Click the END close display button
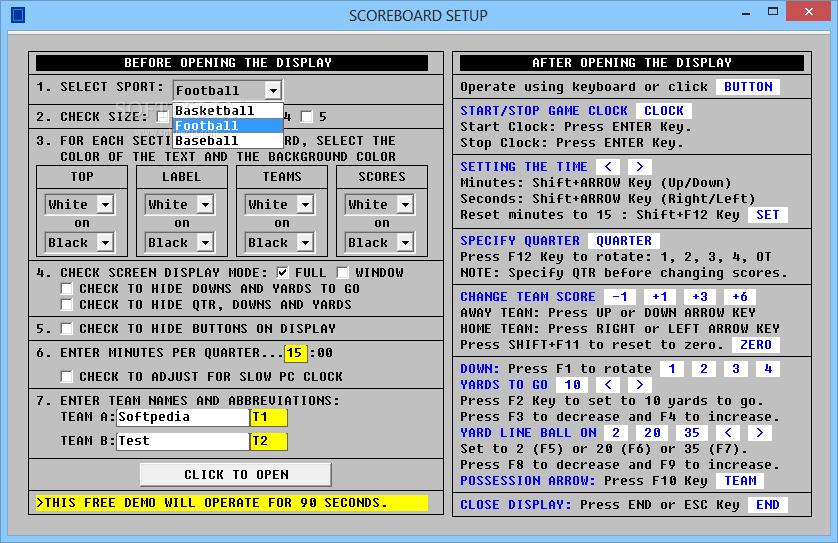Viewport: 838px width, 543px height. 767,505
